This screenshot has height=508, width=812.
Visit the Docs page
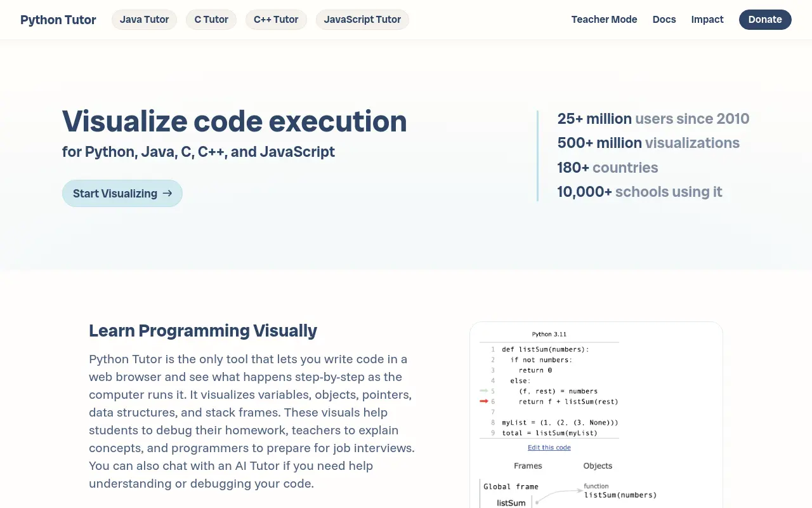(x=664, y=20)
